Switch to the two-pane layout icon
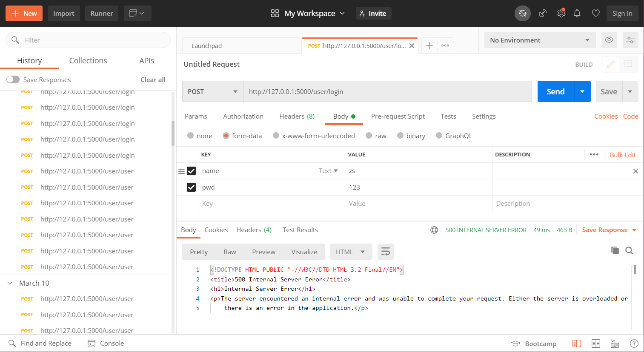The height and width of the screenshot is (352, 644). 596,343
